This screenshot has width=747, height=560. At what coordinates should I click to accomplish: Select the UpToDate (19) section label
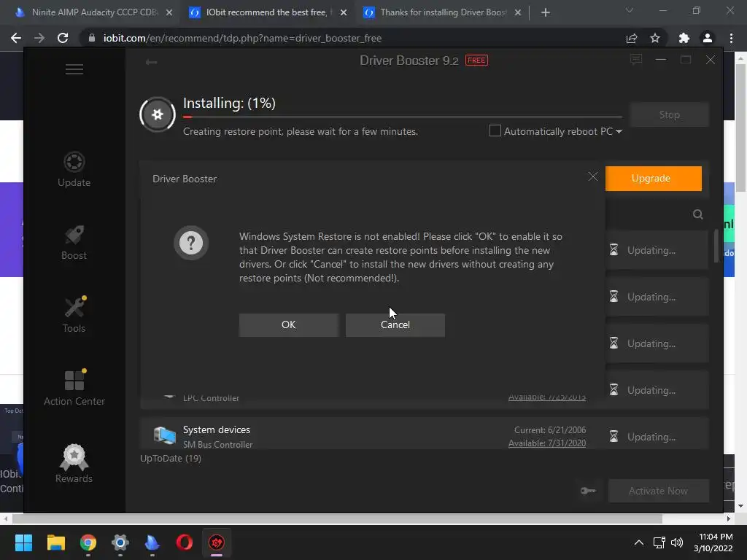click(171, 459)
